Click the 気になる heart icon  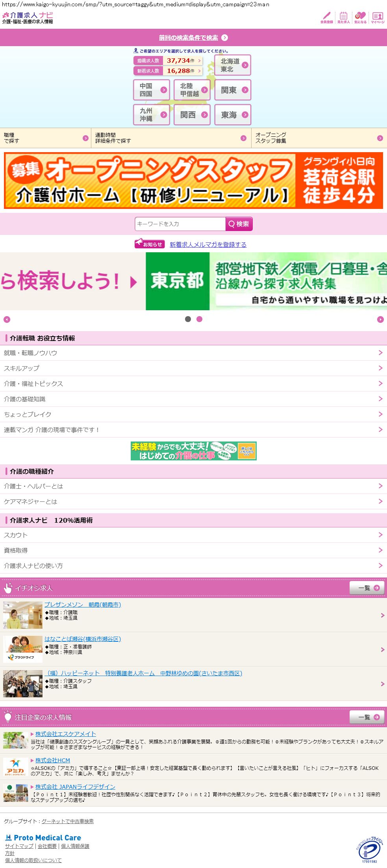click(x=360, y=17)
